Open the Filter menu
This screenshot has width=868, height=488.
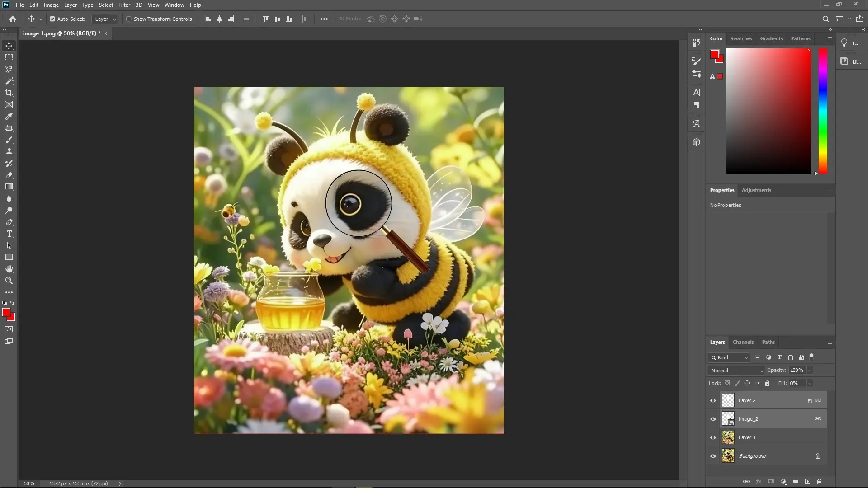pos(124,5)
